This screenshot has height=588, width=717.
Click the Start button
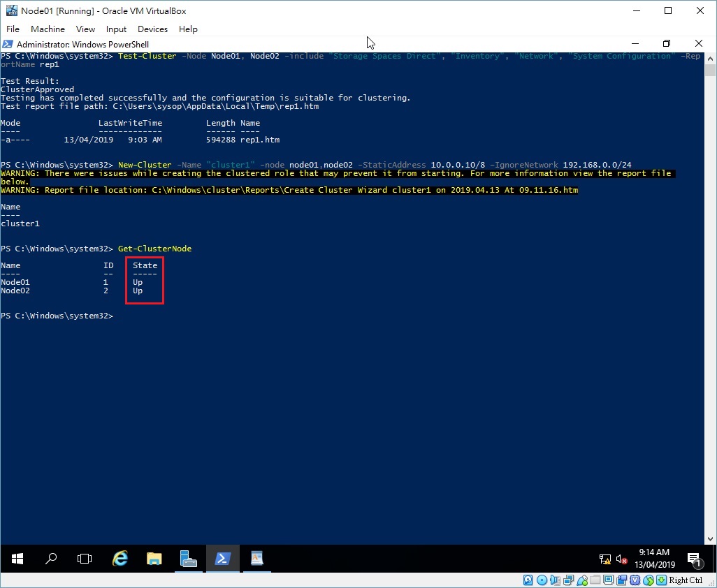[x=17, y=559]
